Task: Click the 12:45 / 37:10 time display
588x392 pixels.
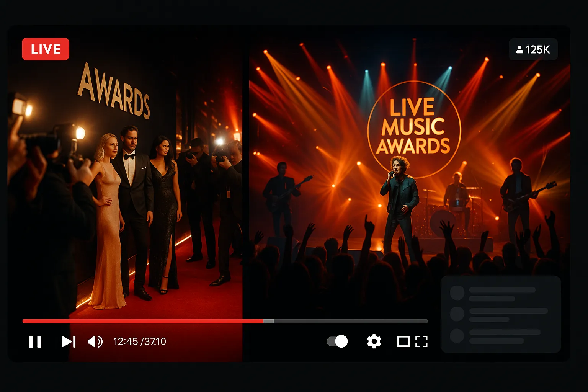Action: (139, 341)
